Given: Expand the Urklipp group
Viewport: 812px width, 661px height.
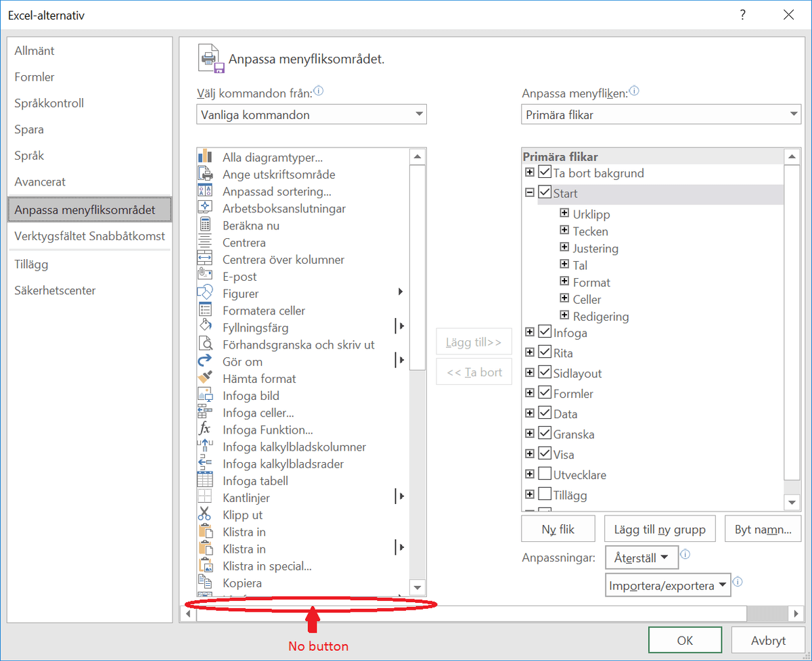Looking at the screenshot, I should 564,213.
